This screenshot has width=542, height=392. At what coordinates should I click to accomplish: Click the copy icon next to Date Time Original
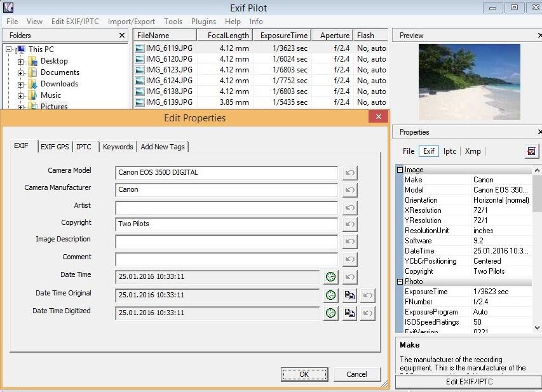pyautogui.click(x=349, y=295)
